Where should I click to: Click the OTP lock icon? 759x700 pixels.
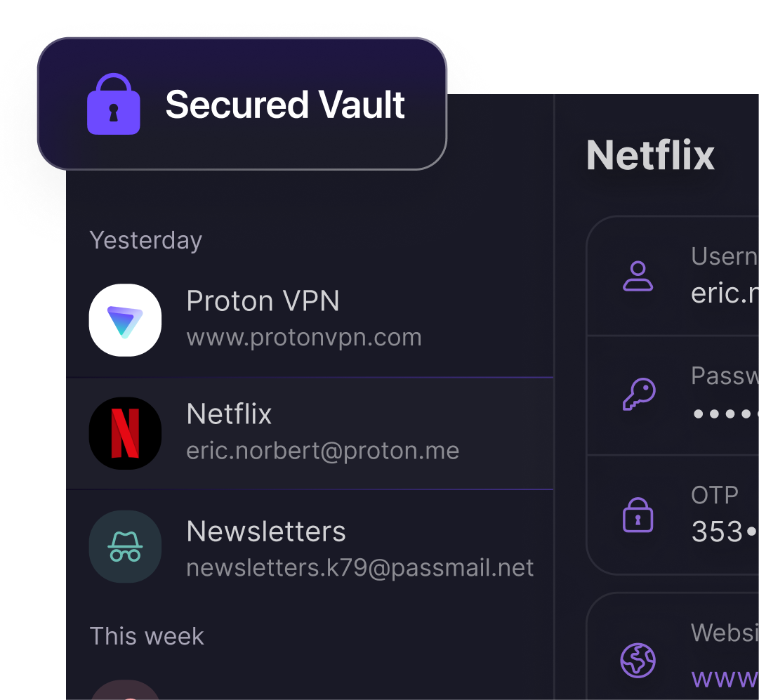coord(638,515)
